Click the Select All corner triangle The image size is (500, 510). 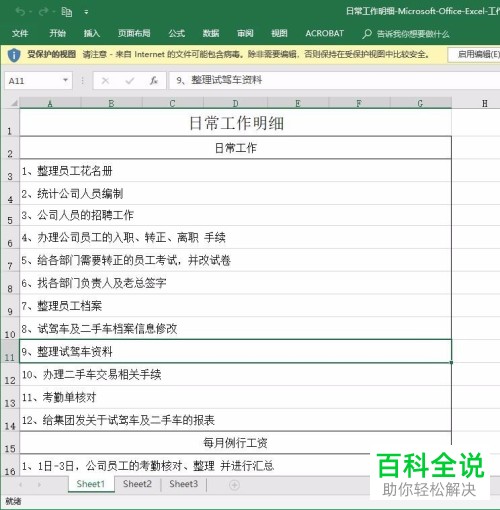point(14,103)
